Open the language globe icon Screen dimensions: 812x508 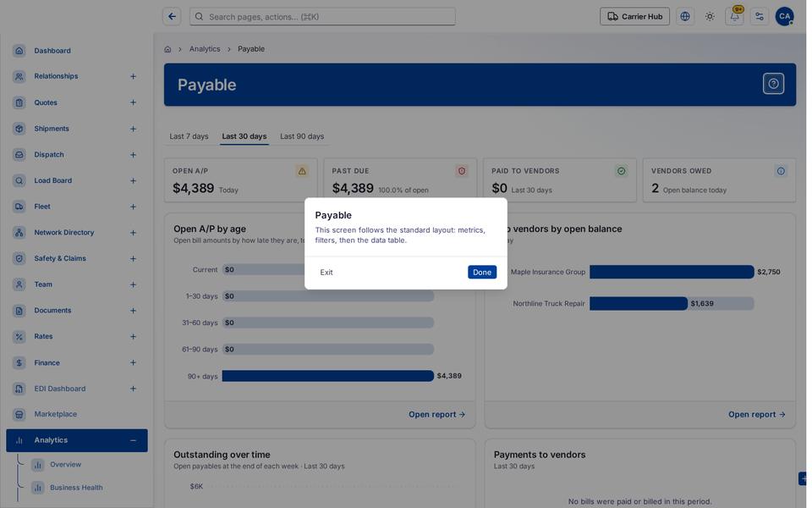coord(685,17)
